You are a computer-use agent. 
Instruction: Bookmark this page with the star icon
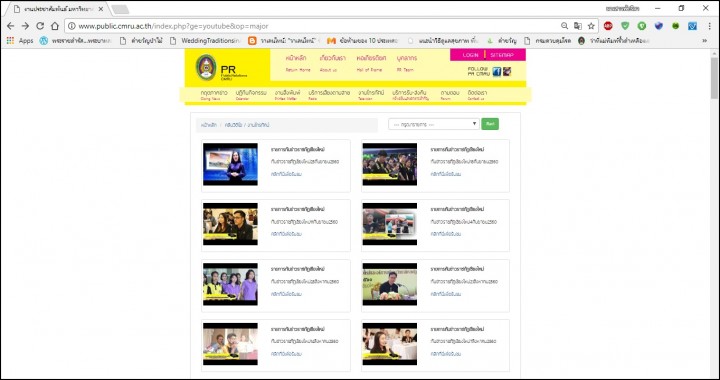coord(591,26)
